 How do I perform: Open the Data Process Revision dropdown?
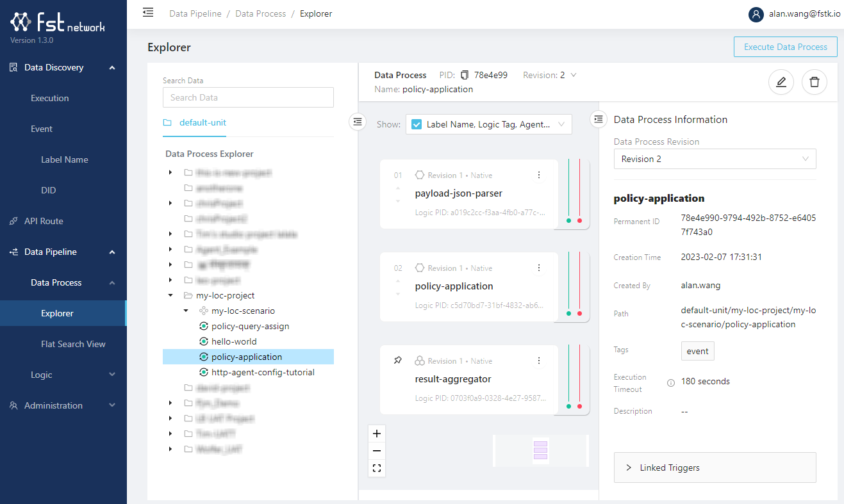[x=715, y=159]
